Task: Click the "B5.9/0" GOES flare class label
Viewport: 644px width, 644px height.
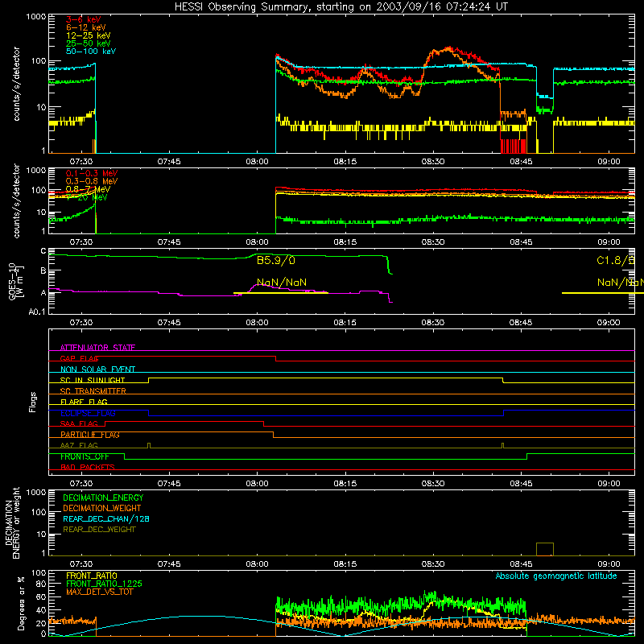Action: click(x=276, y=260)
